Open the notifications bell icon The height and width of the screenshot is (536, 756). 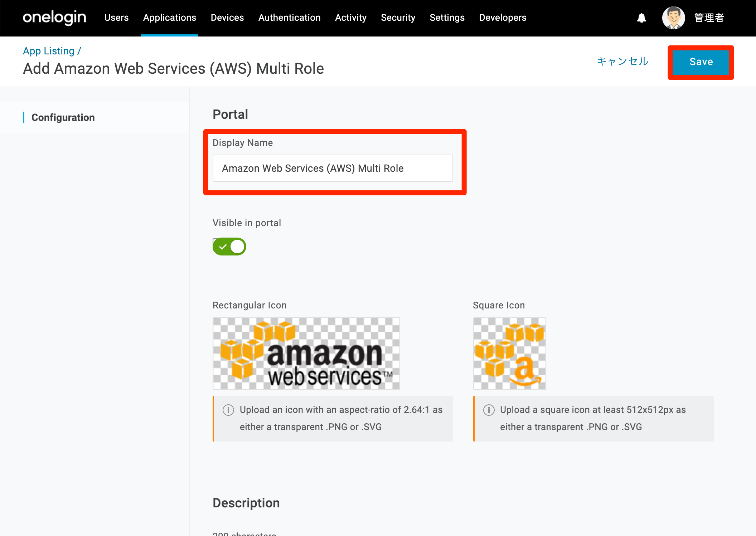point(641,18)
